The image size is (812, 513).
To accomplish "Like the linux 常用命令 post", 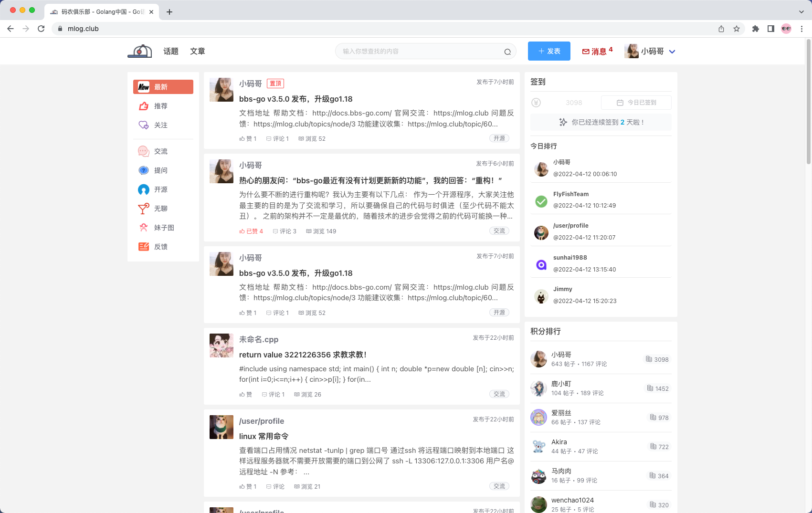I will [247, 486].
